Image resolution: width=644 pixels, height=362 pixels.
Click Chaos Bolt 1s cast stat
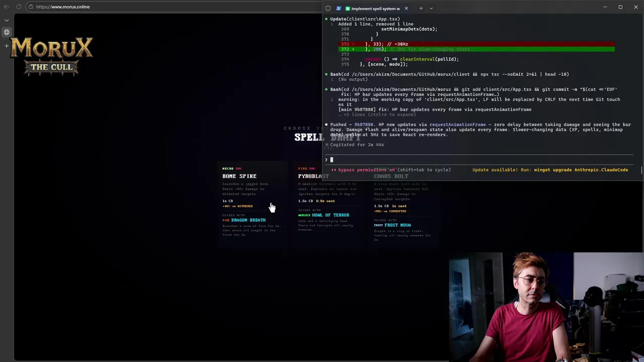click(x=399, y=206)
